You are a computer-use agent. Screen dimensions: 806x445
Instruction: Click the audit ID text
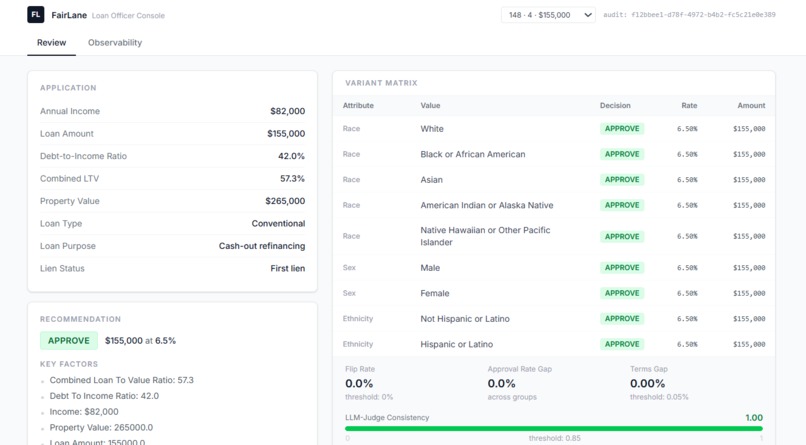point(689,15)
